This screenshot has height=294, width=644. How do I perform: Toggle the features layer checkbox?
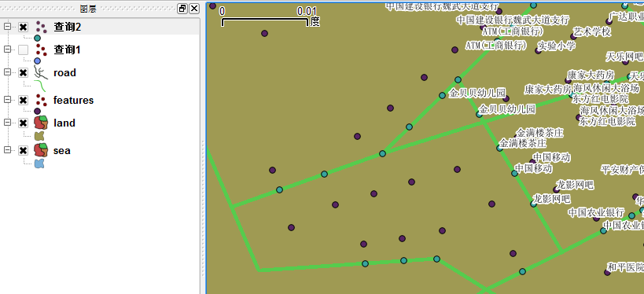24,100
